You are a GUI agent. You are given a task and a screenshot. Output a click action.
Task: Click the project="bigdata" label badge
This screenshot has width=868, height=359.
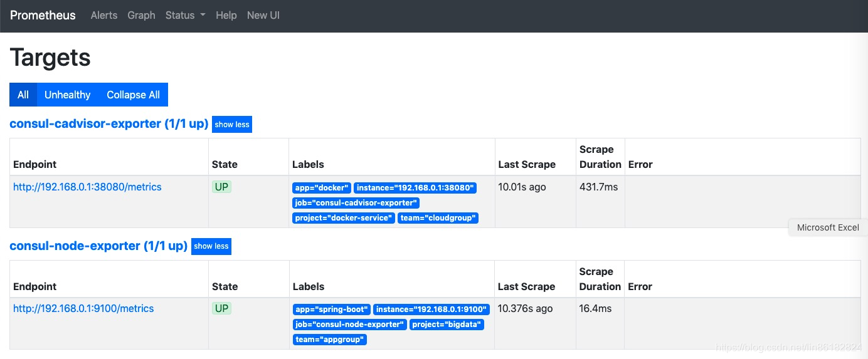447,325
